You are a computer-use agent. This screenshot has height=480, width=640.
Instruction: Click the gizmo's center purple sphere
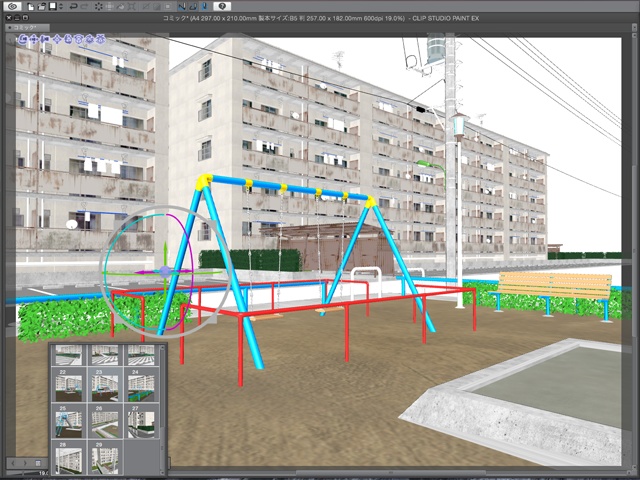click(x=164, y=271)
